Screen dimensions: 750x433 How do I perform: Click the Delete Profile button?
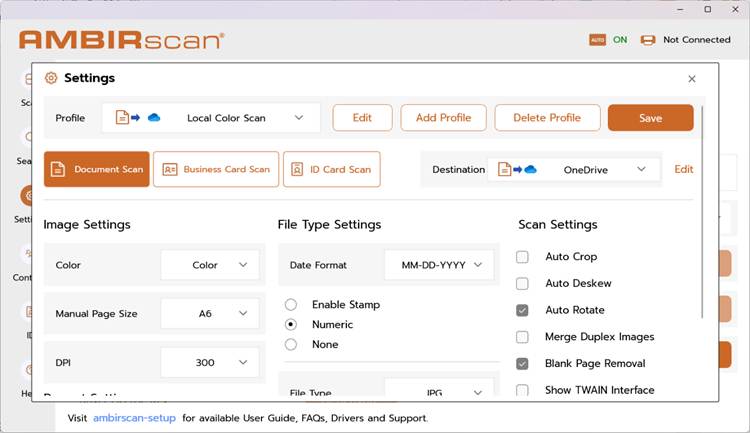point(547,118)
